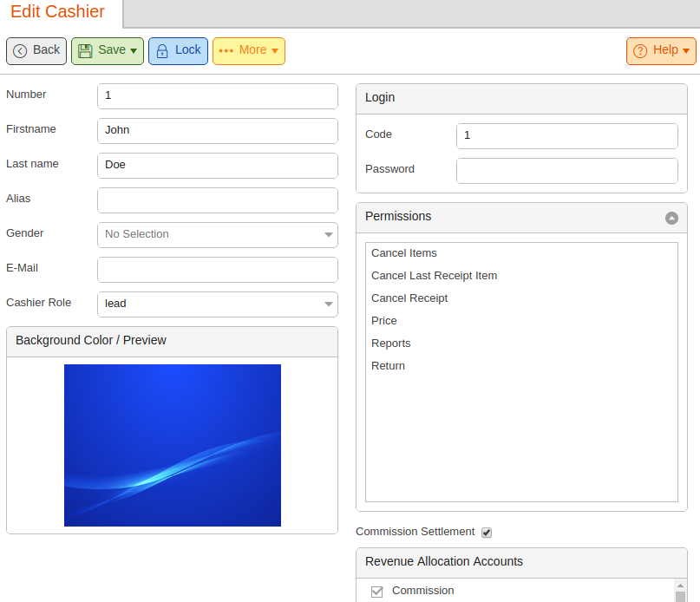The height and width of the screenshot is (602, 700).
Task: Click the More button label
Action: point(252,49)
